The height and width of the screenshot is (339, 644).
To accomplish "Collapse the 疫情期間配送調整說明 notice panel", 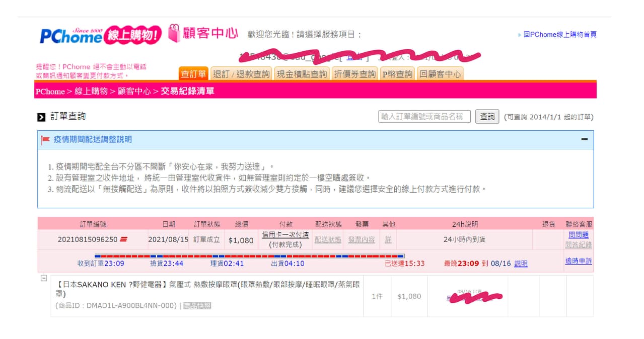I will pyautogui.click(x=584, y=139).
